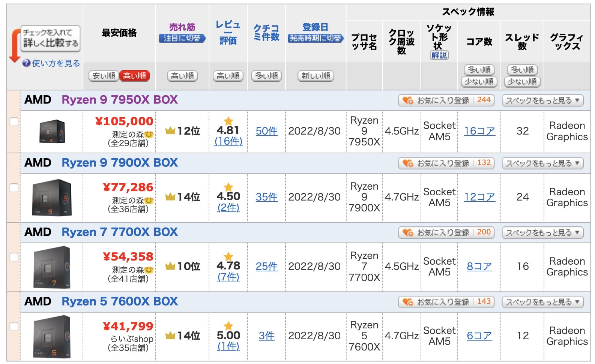
Task: Switch ranking to 注目に切替
Action: coord(182,38)
